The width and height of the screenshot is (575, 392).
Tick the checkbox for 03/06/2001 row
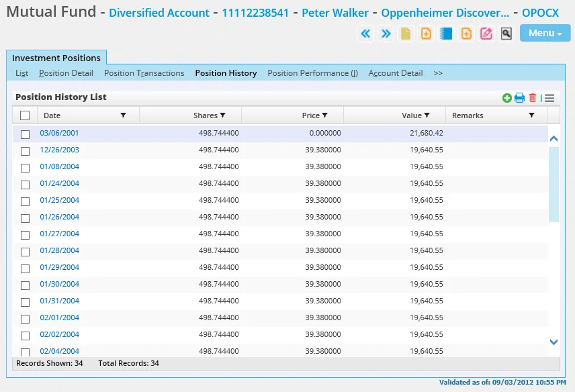[25, 134]
